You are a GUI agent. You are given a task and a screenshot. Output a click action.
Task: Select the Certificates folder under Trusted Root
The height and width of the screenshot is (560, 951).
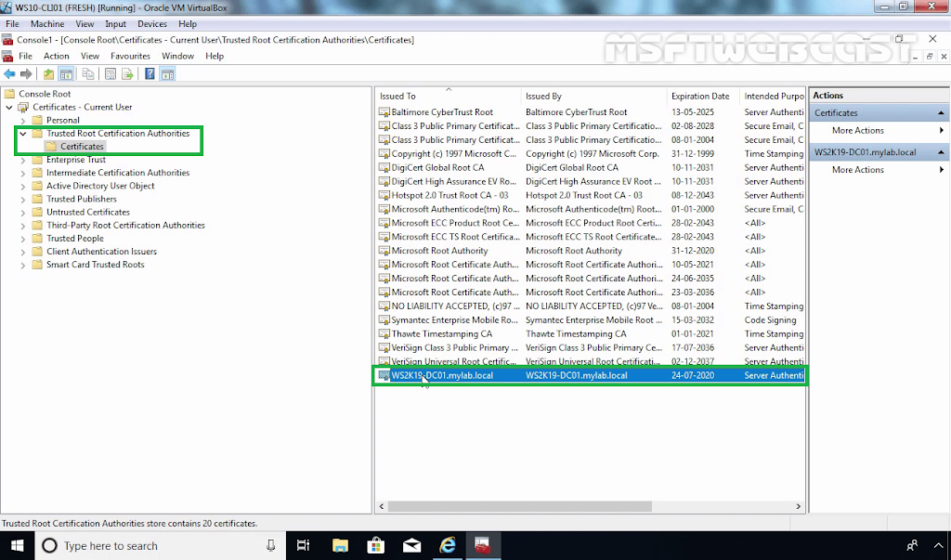tap(82, 147)
